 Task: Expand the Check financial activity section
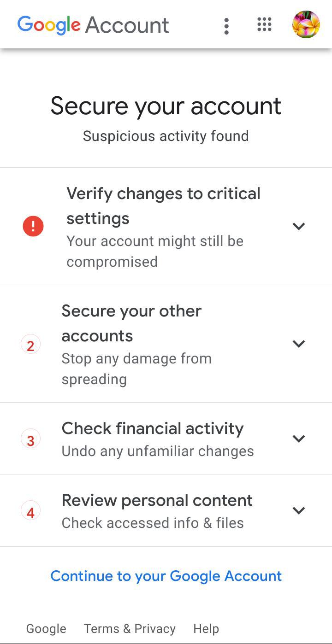click(x=298, y=439)
